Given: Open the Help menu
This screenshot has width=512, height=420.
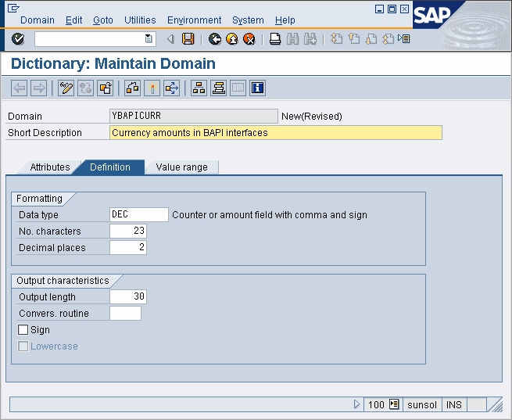Looking at the screenshot, I should point(285,20).
